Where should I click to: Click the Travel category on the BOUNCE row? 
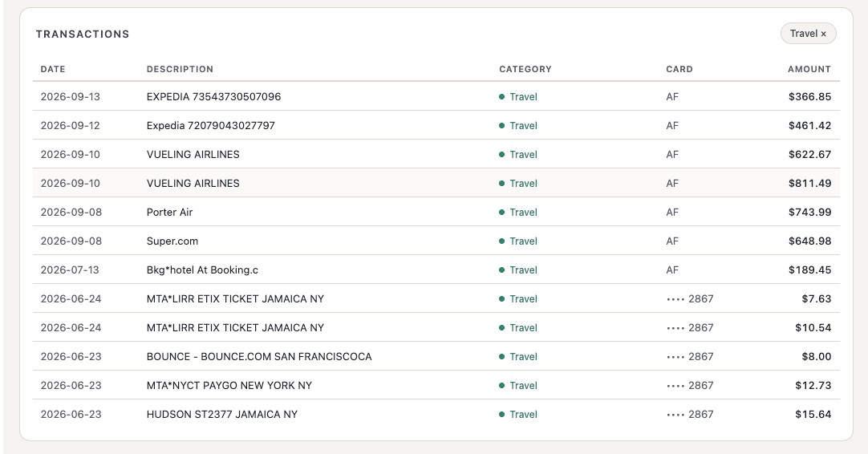click(x=518, y=357)
